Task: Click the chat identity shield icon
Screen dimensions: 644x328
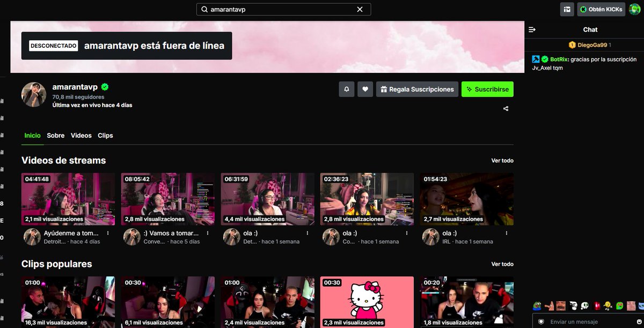Action: [x=541, y=322]
